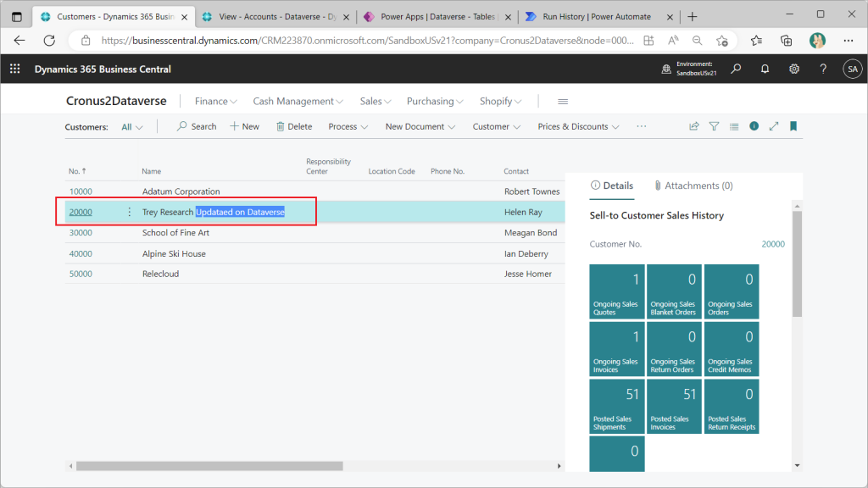Switch the list layout view icon

[734, 126]
